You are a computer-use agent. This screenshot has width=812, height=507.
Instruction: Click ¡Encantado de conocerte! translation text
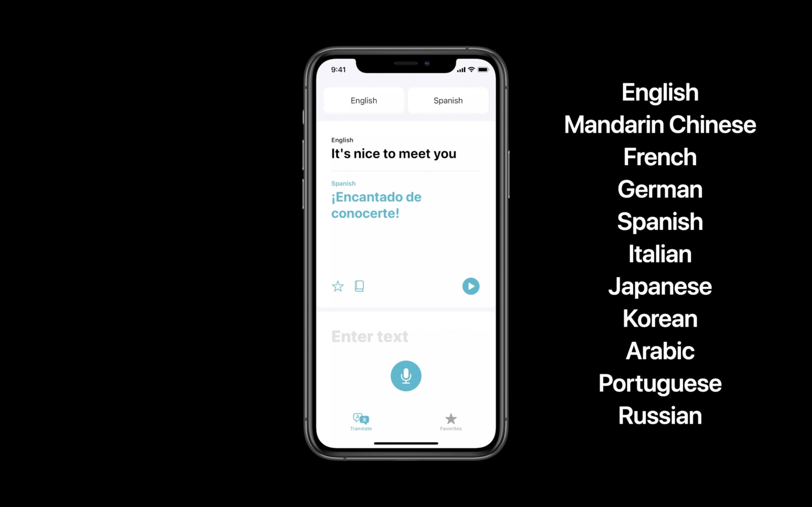click(376, 205)
